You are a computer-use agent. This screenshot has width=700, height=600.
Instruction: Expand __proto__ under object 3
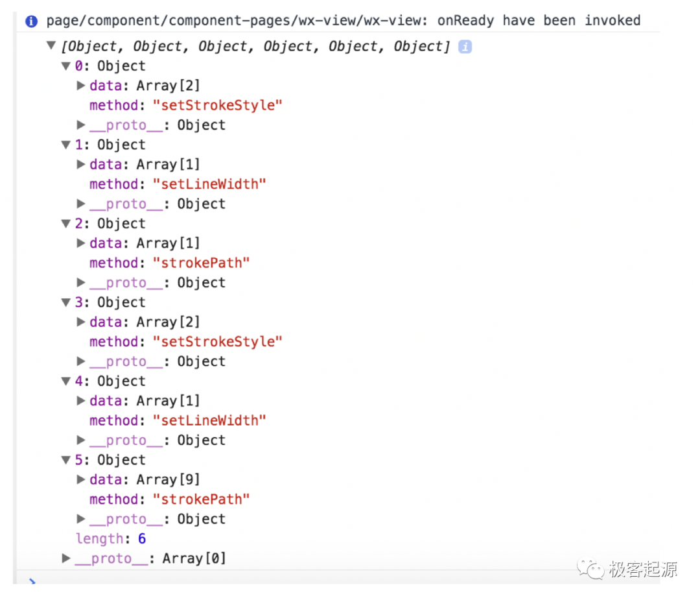[x=81, y=361]
